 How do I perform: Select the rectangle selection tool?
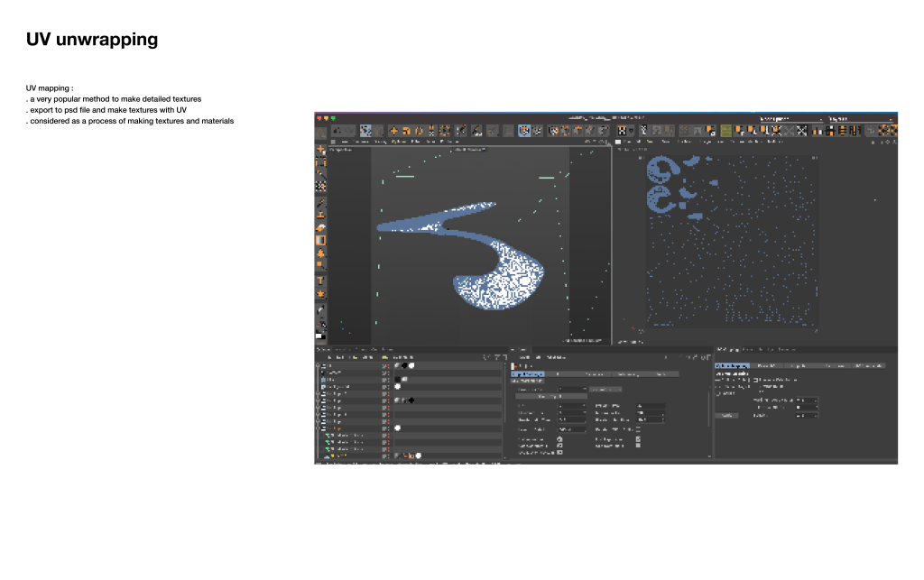click(x=320, y=163)
